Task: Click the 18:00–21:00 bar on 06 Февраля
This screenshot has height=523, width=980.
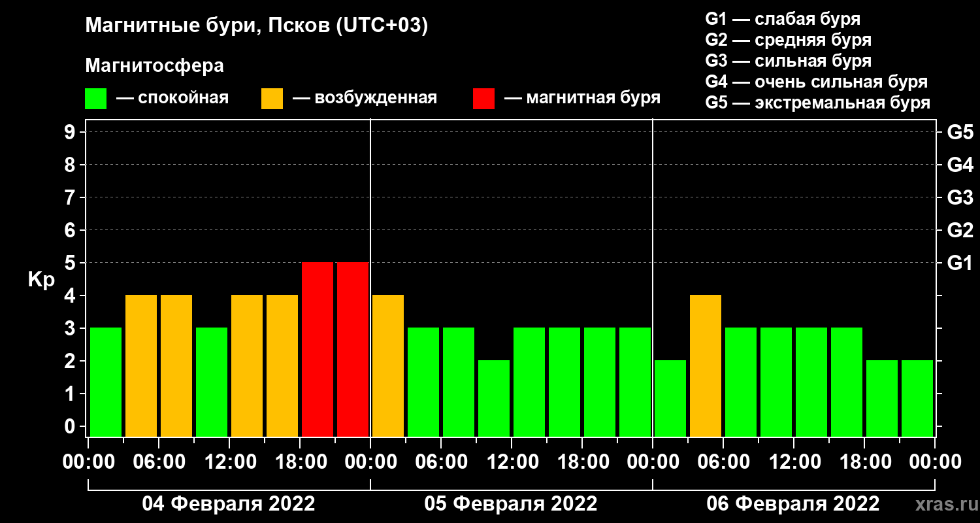Action: click(x=882, y=398)
